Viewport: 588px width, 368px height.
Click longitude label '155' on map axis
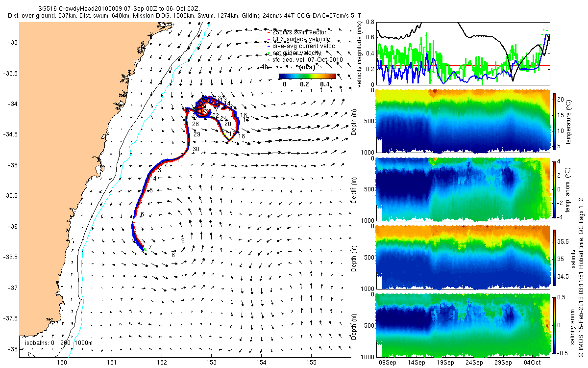[x=311, y=363]
